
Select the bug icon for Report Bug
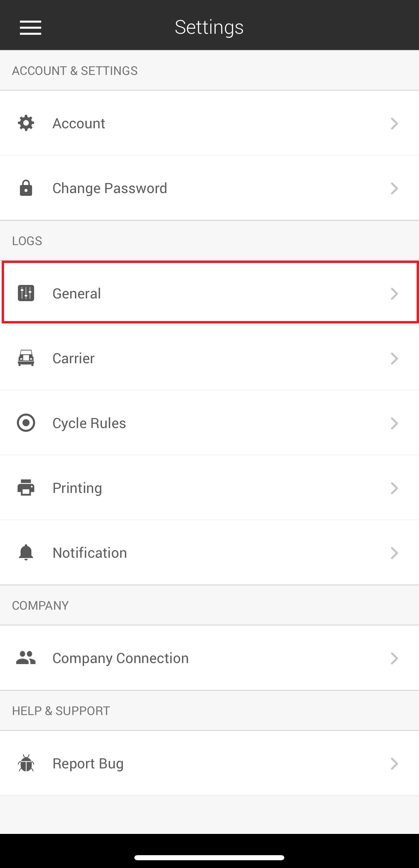coord(26,763)
